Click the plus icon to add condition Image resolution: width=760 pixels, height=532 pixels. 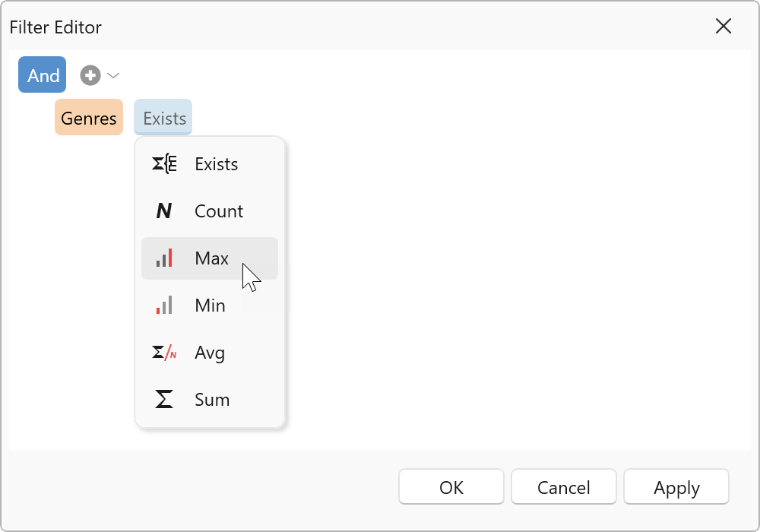[90, 75]
